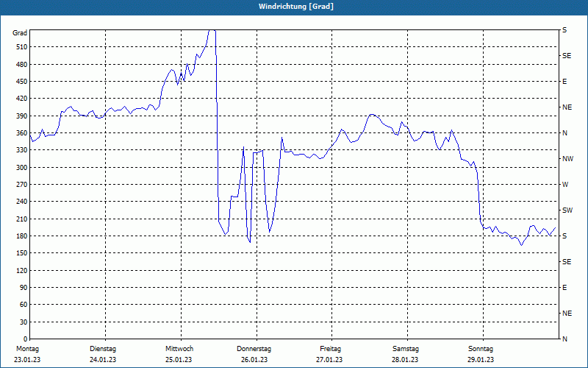Viewport: 588px width, 368px height.
Task: Pick the 390 degree axis label
Action: click(x=23, y=116)
